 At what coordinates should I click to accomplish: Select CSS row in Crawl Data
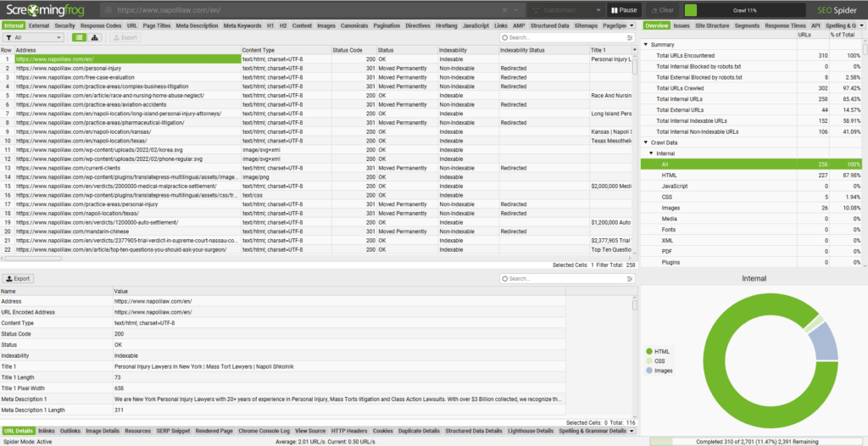(751, 197)
